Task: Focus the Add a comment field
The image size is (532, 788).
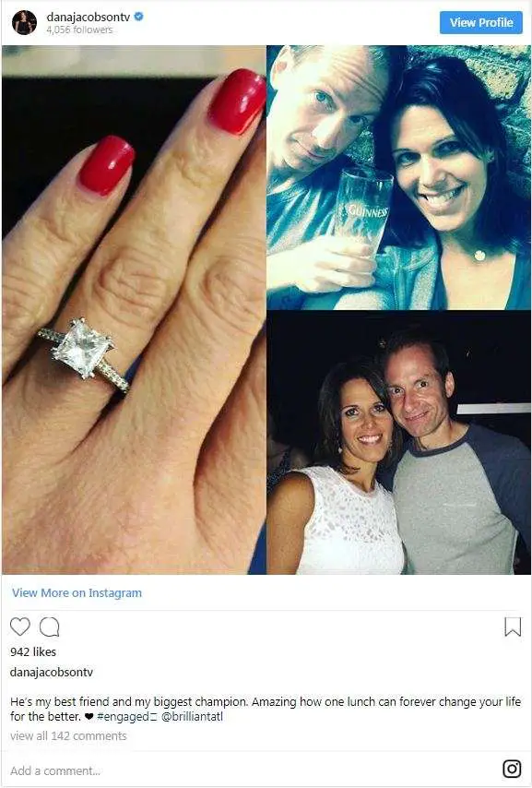Action: click(x=251, y=770)
